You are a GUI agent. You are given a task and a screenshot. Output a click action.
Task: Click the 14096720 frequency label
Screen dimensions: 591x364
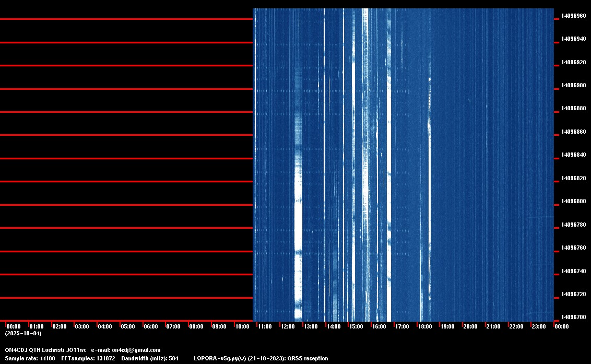tap(573, 294)
